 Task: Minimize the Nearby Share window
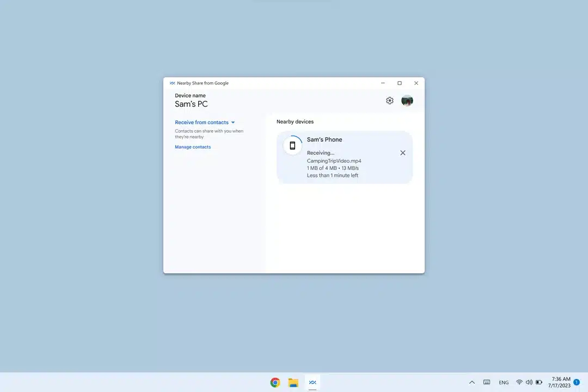(383, 83)
